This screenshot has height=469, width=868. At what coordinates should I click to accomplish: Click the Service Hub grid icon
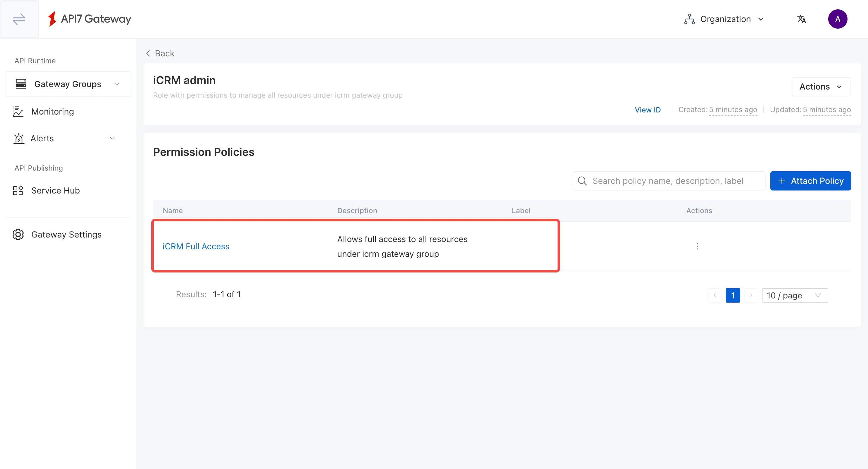tap(18, 190)
